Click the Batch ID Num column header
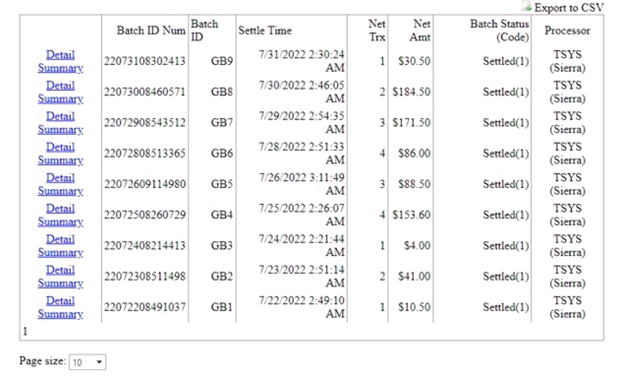 tap(151, 30)
